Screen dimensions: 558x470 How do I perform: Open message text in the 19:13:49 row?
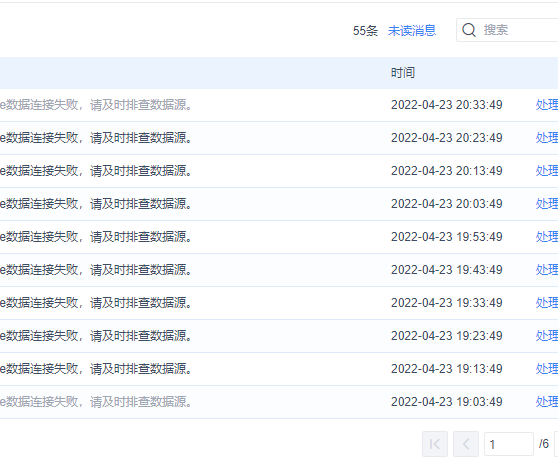[x=96, y=369]
